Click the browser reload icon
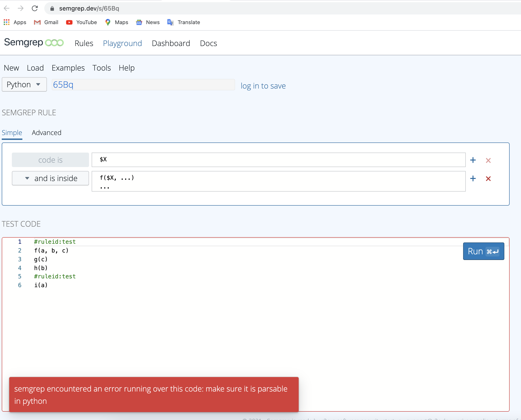The image size is (521, 420). (35, 9)
